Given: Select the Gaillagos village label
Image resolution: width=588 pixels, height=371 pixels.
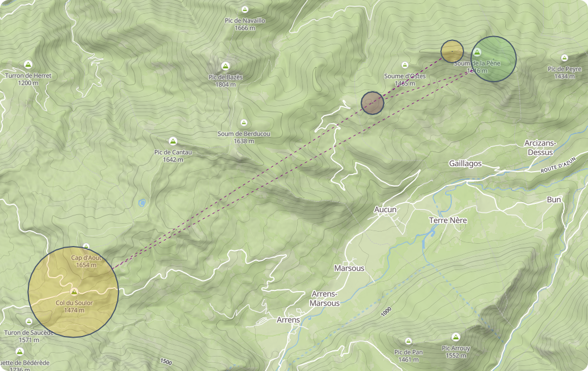Looking at the screenshot, I should point(465,164).
